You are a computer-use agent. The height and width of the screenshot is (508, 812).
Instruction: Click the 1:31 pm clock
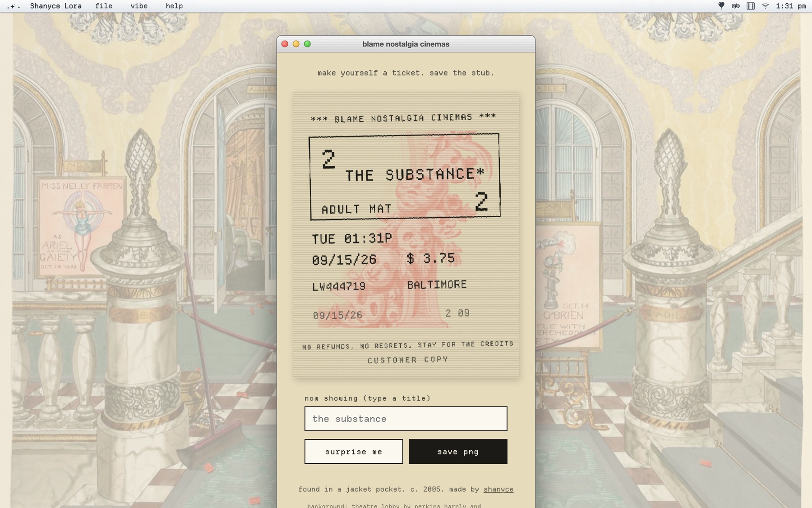(x=791, y=6)
